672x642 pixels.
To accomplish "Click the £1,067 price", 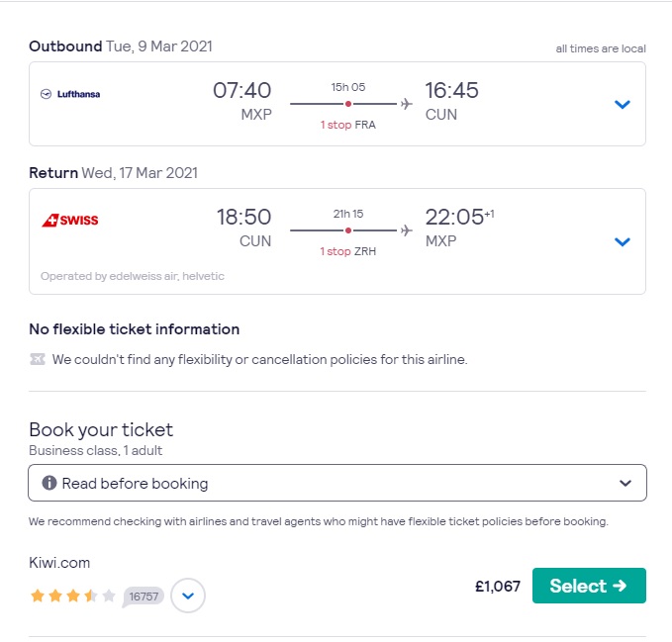I will [498, 586].
